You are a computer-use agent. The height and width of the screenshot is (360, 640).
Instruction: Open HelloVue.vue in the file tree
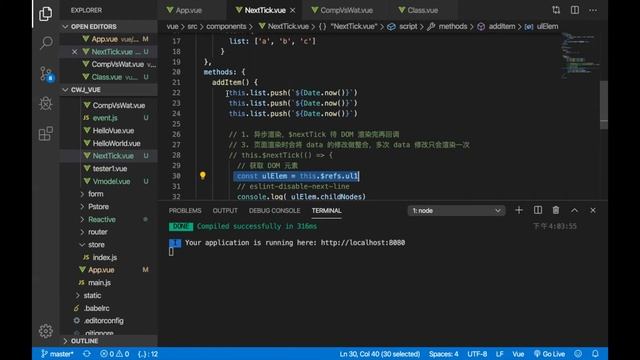(109, 131)
